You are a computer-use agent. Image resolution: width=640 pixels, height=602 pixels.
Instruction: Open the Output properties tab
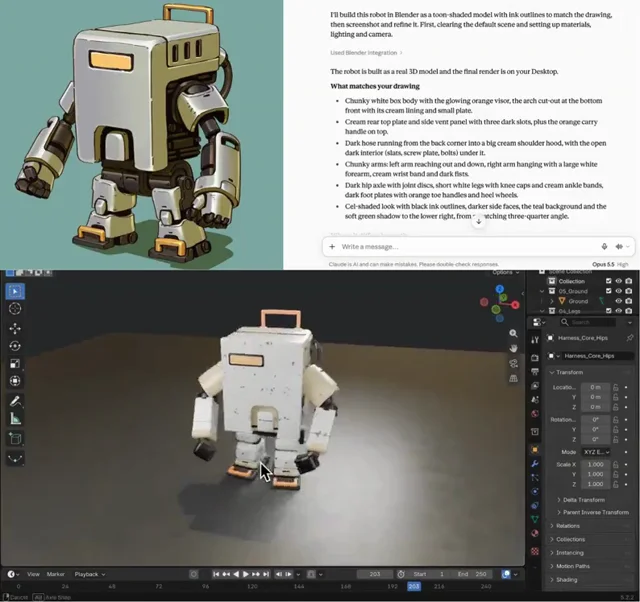tap(535, 371)
